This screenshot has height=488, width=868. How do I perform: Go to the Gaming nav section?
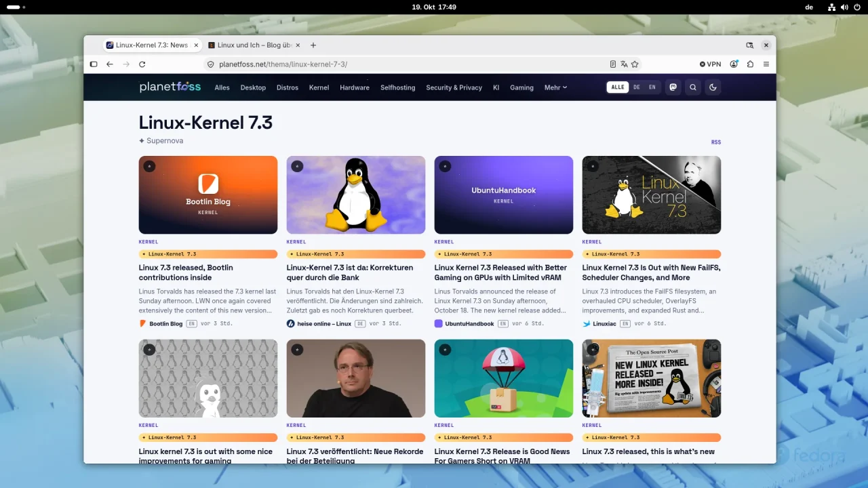[x=522, y=87]
